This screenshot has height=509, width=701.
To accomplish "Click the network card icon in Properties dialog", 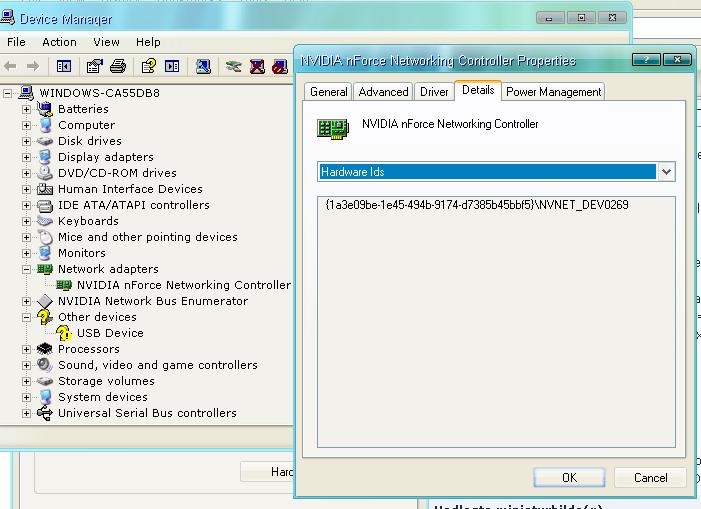I will pos(333,129).
